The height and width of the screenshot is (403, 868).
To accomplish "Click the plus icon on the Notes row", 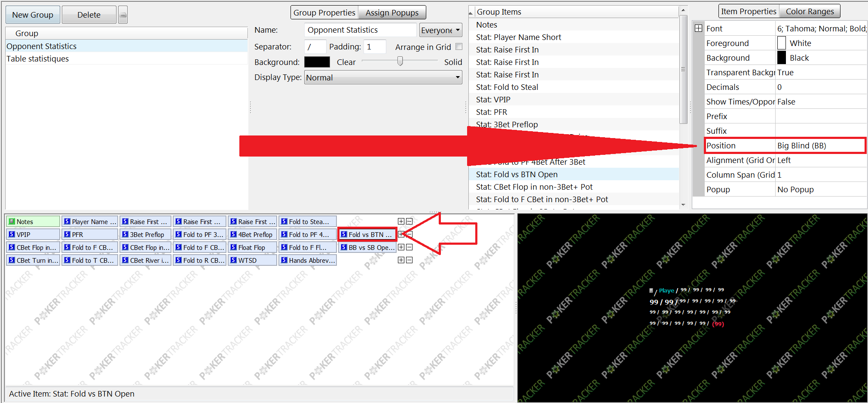I will 401,221.
